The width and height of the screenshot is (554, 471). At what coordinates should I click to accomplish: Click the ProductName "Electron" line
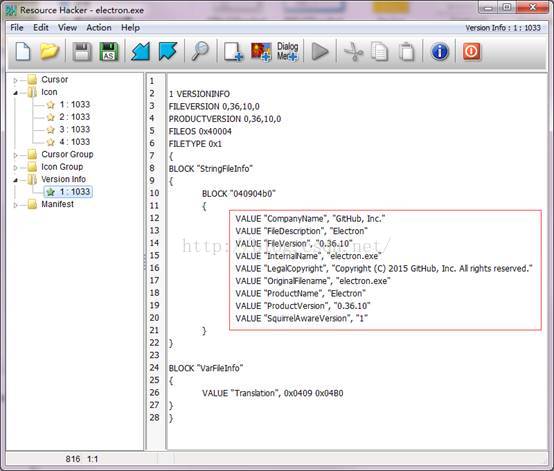pos(300,293)
